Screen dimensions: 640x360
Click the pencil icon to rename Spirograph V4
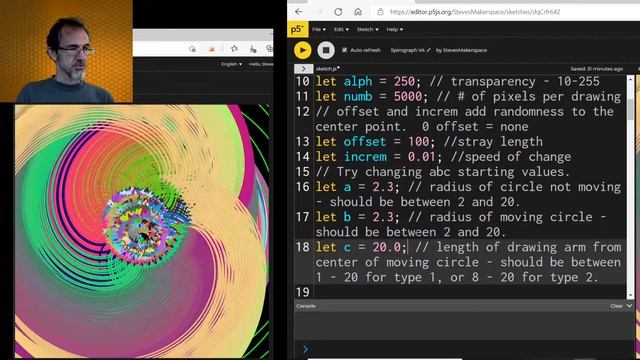(x=429, y=50)
